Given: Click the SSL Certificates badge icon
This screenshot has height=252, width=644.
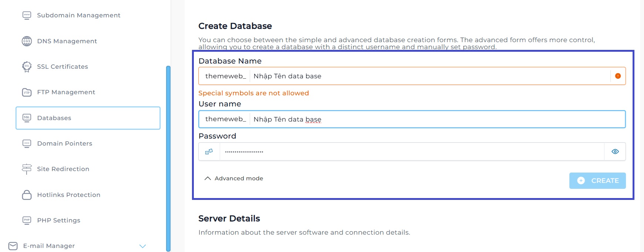Looking at the screenshot, I should coord(27,67).
